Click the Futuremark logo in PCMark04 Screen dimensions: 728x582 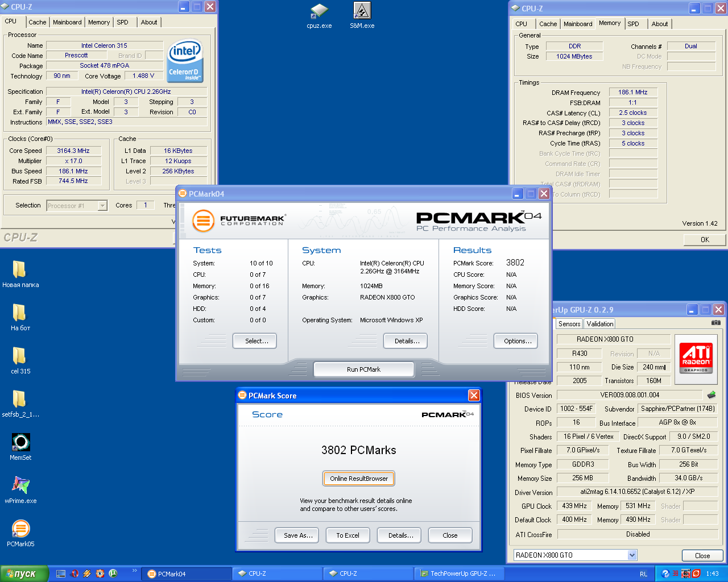239,220
